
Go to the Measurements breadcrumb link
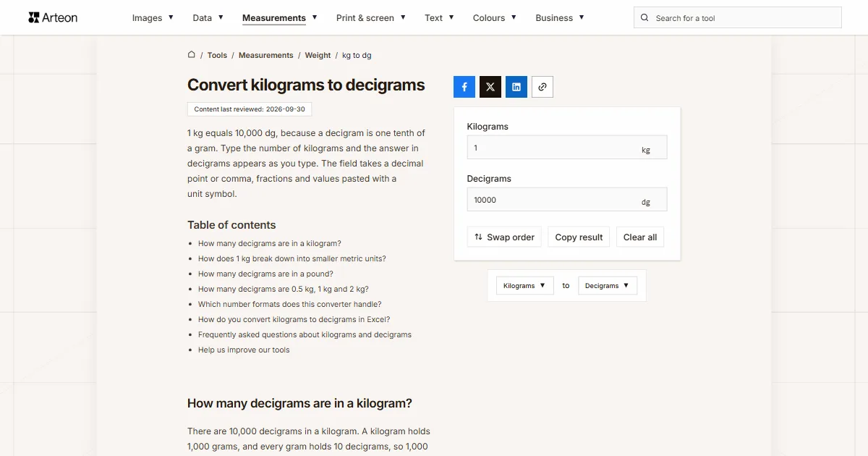266,55
